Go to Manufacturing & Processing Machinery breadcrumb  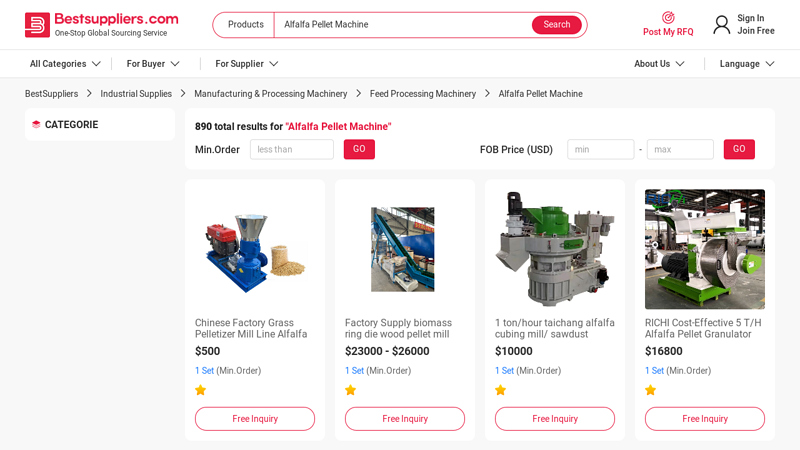[271, 94]
